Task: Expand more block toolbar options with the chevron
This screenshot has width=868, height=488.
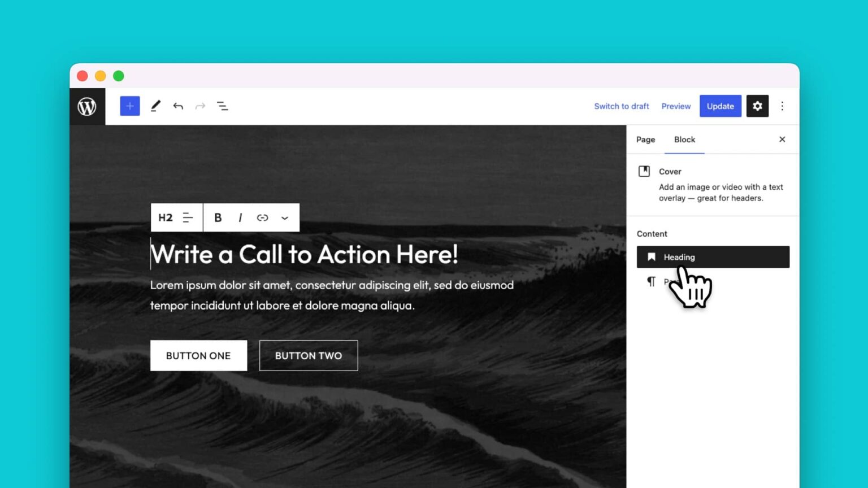Action: tap(284, 217)
